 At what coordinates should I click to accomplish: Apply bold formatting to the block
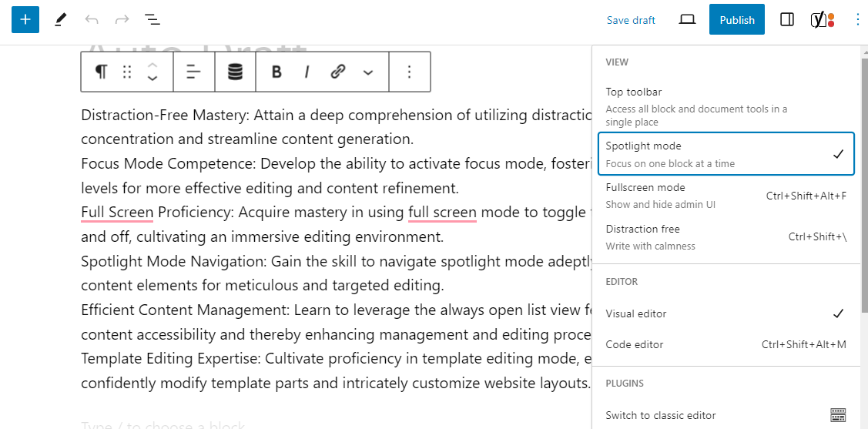pos(276,72)
